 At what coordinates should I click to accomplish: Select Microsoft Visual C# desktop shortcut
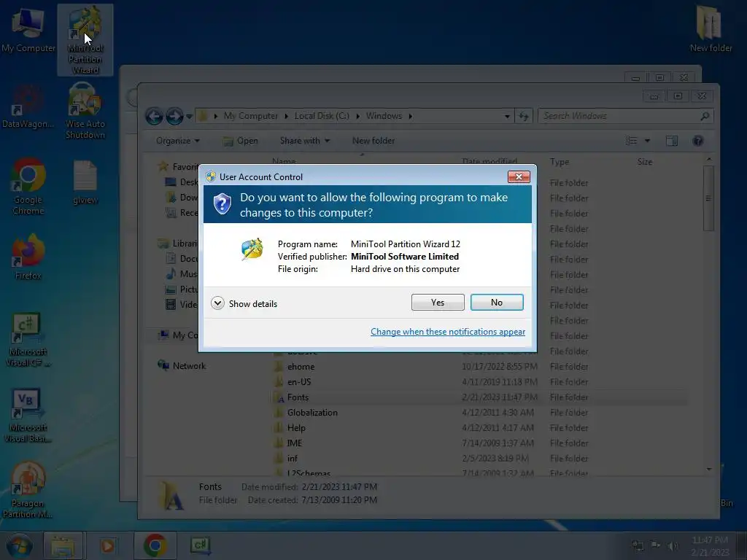point(28,340)
